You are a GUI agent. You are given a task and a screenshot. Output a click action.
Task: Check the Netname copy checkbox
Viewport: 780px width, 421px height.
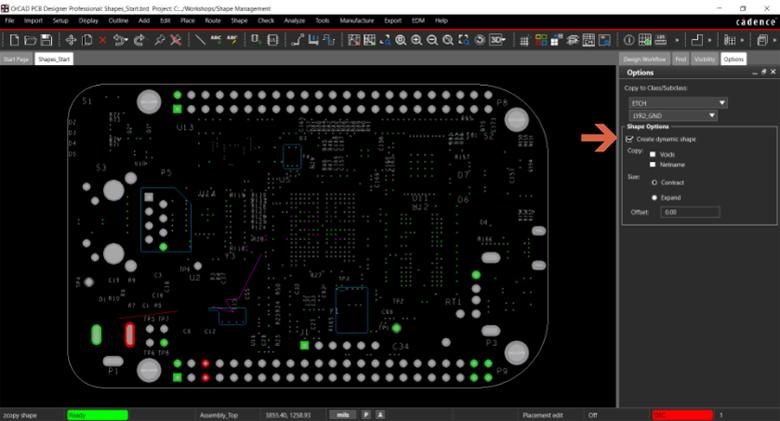(653, 165)
